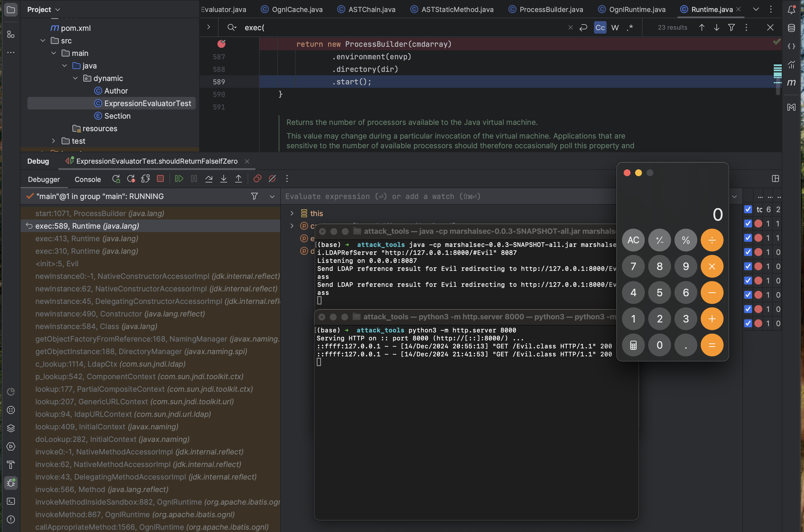
Task: Open Maven tool window in right sidebar
Action: tap(791, 82)
